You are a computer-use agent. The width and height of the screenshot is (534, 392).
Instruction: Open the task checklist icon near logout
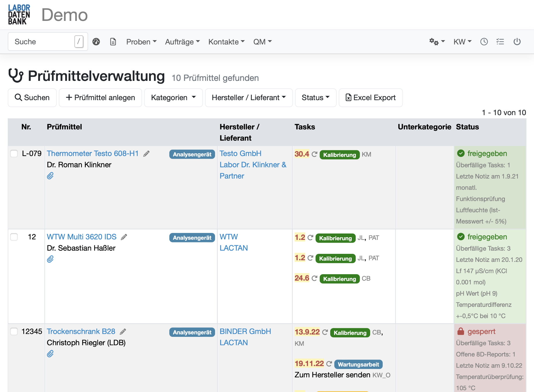click(x=500, y=42)
